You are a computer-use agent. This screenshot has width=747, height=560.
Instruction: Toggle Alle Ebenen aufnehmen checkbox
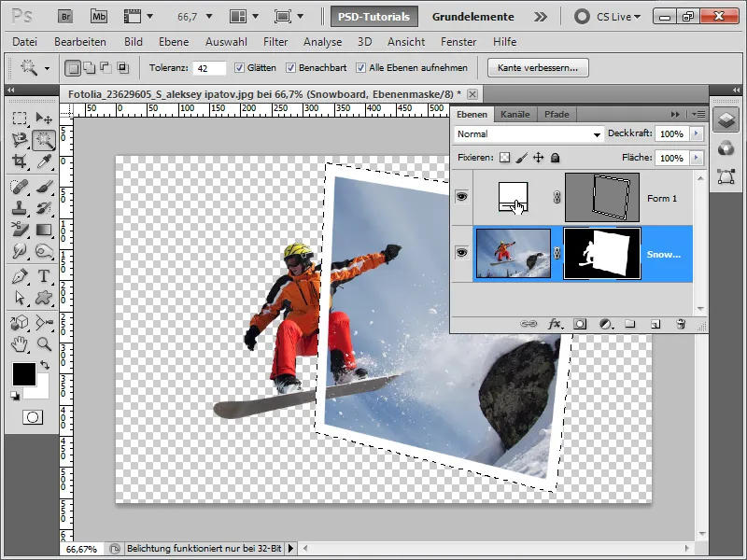click(x=361, y=68)
